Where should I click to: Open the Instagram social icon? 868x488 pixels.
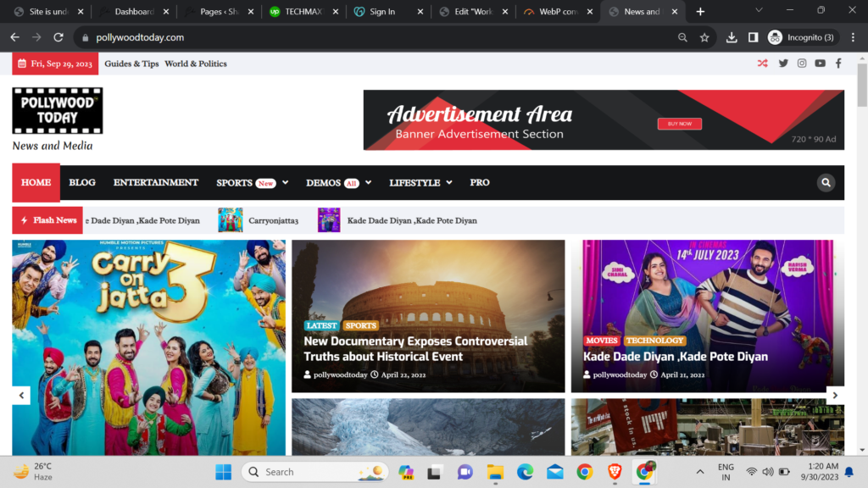coord(802,64)
